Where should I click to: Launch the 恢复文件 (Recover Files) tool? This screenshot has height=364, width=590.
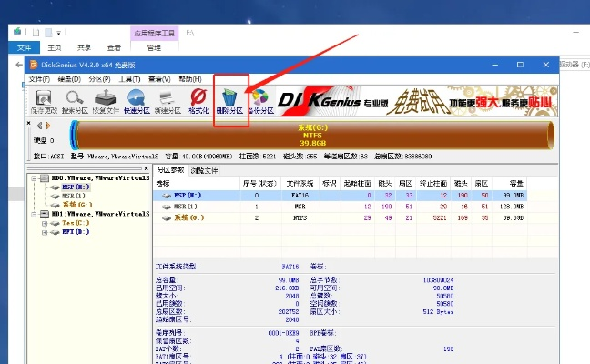point(106,99)
